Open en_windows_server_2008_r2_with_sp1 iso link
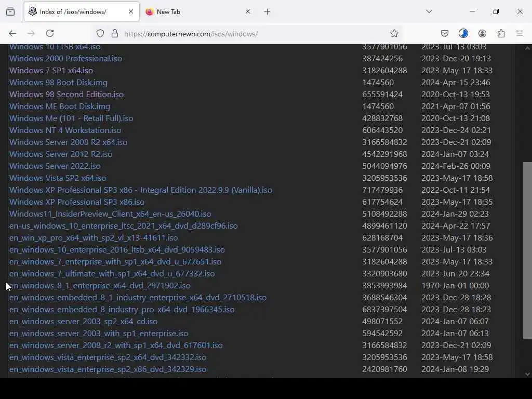The height and width of the screenshot is (399, 532). [116, 345]
